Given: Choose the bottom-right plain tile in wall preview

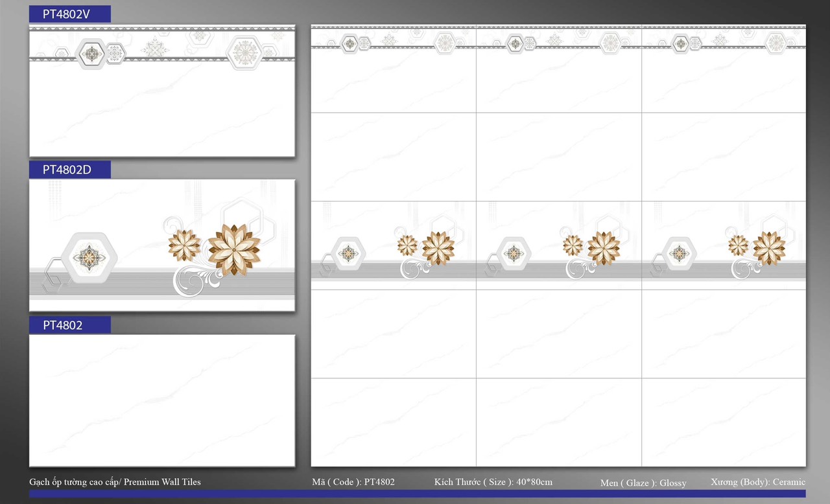Looking at the screenshot, I should [x=724, y=422].
